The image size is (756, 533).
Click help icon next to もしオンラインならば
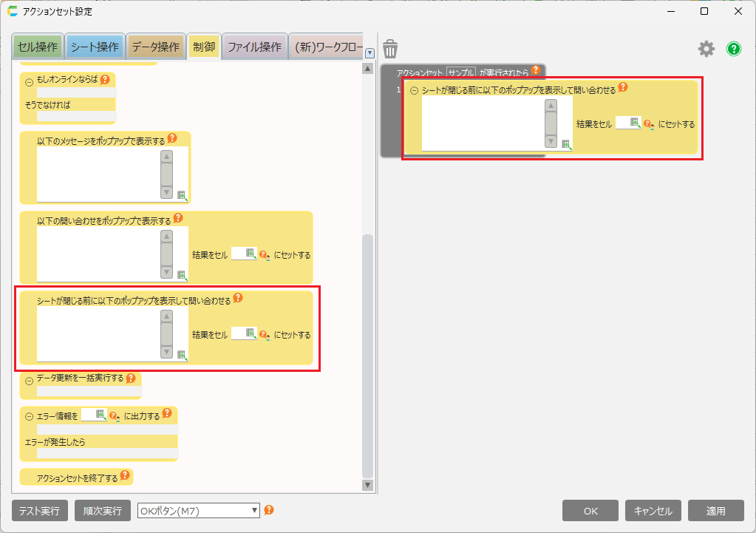pyautogui.click(x=105, y=79)
